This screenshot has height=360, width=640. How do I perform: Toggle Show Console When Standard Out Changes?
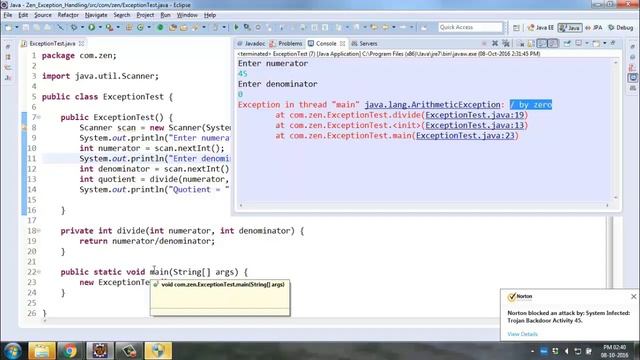(x=542, y=43)
